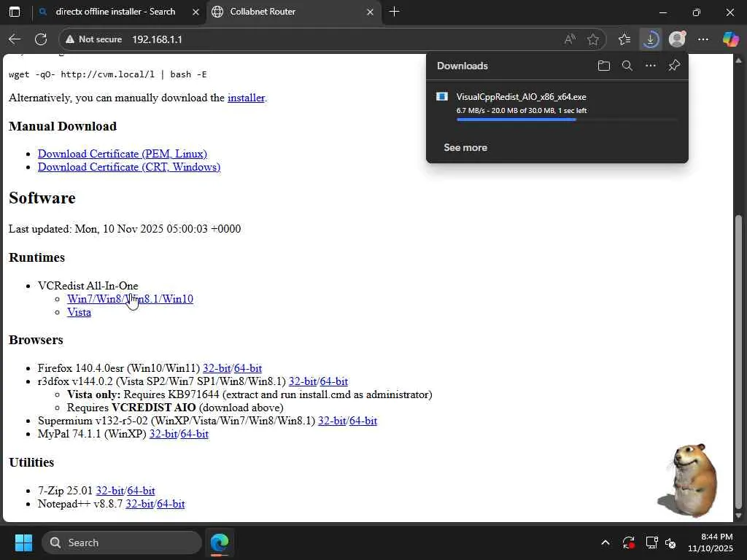Click the download progress bar
This screenshot has height=560, width=747.
tap(566, 120)
